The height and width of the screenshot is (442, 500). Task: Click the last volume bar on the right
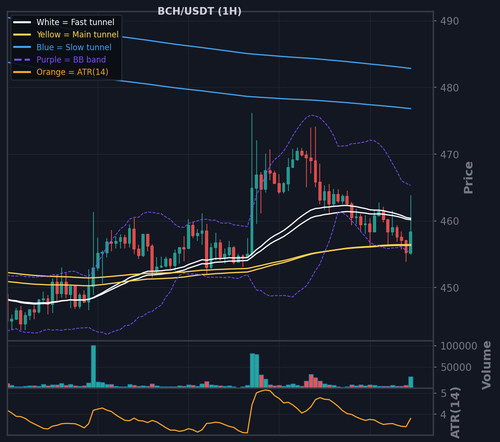point(411,382)
